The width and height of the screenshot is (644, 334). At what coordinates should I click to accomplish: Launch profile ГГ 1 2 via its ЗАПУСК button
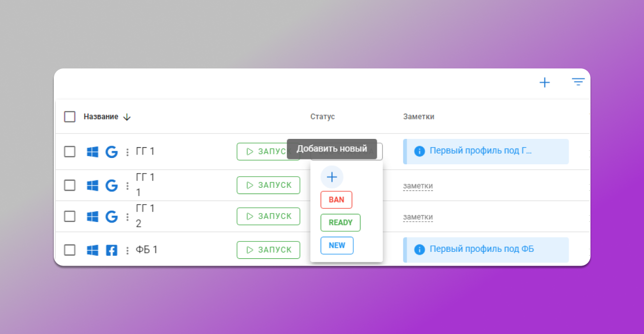click(x=268, y=216)
